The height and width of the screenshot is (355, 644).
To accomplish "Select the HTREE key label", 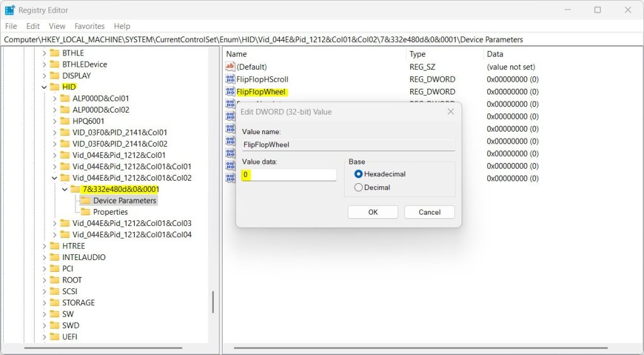I will pos(74,245).
